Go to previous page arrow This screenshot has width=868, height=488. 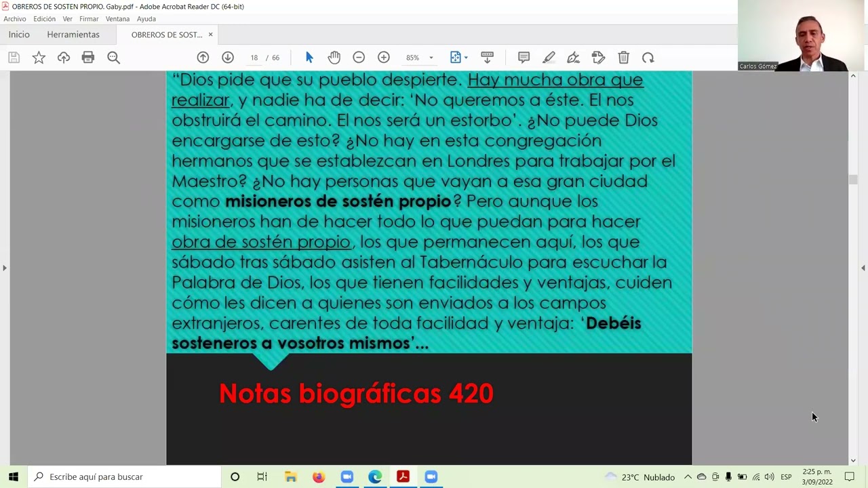click(203, 58)
